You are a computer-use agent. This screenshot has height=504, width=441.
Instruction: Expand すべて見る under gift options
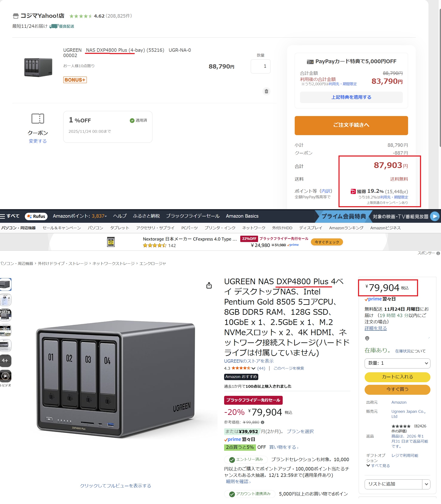378,466
